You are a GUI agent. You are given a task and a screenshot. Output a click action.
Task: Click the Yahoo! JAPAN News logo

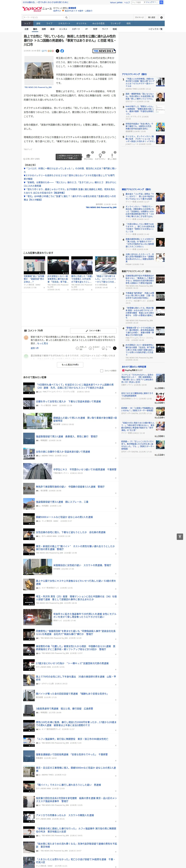[x=37, y=9]
